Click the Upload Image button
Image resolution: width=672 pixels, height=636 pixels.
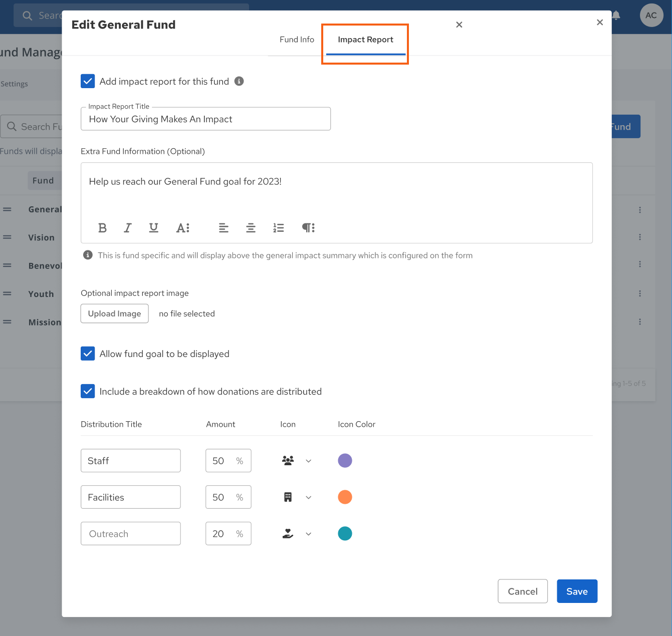[x=115, y=313]
